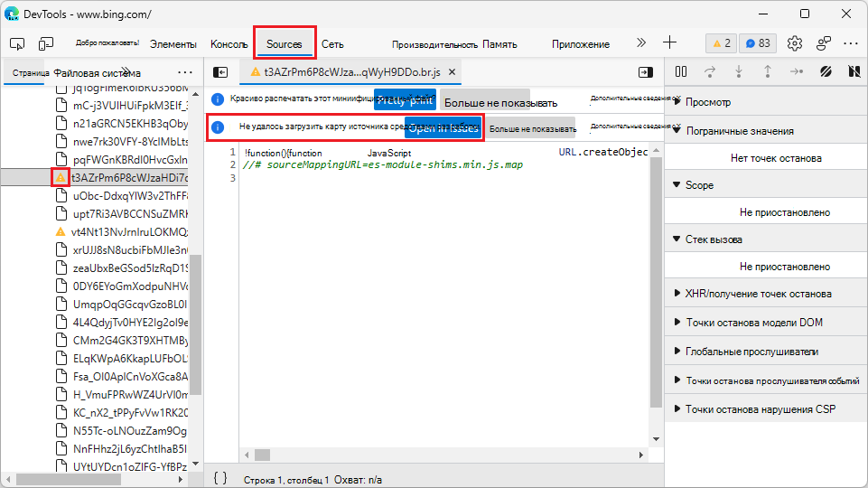
Task: Activate the inspect element tool icon
Action: pyautogui.click(x=17, y=43)
